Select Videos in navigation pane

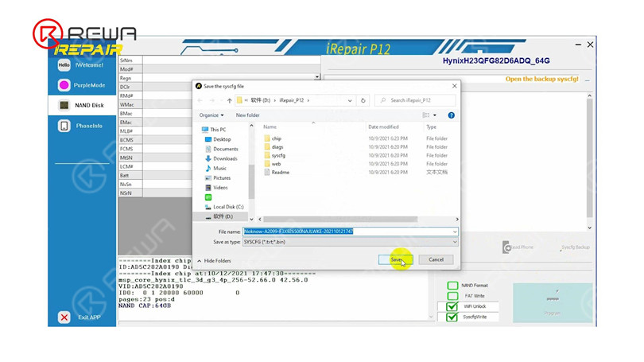click(216, 188)
